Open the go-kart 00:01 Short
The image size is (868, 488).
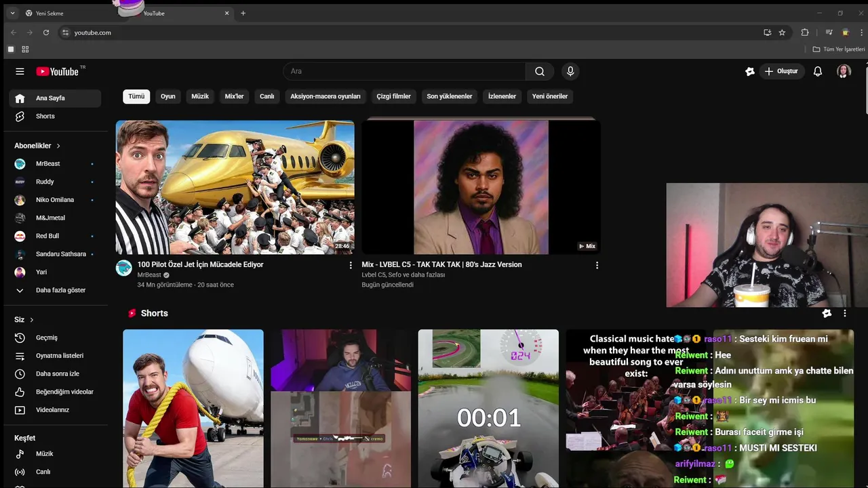point(488,409)
